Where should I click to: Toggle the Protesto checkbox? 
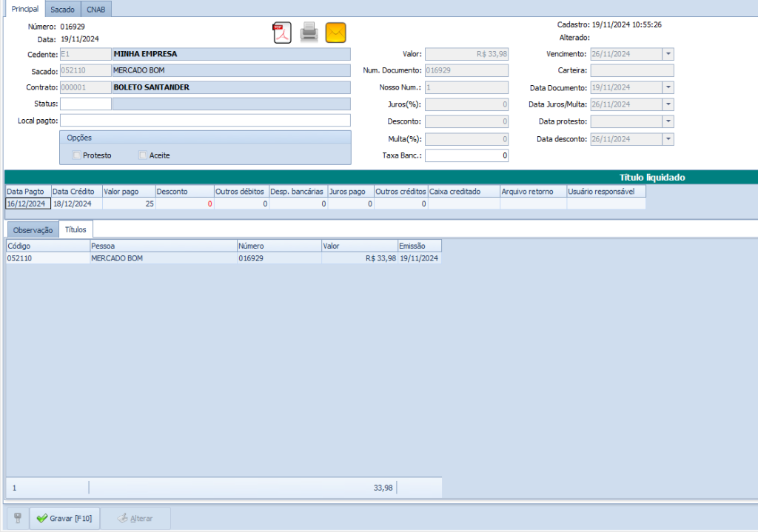tap(77, 155)
